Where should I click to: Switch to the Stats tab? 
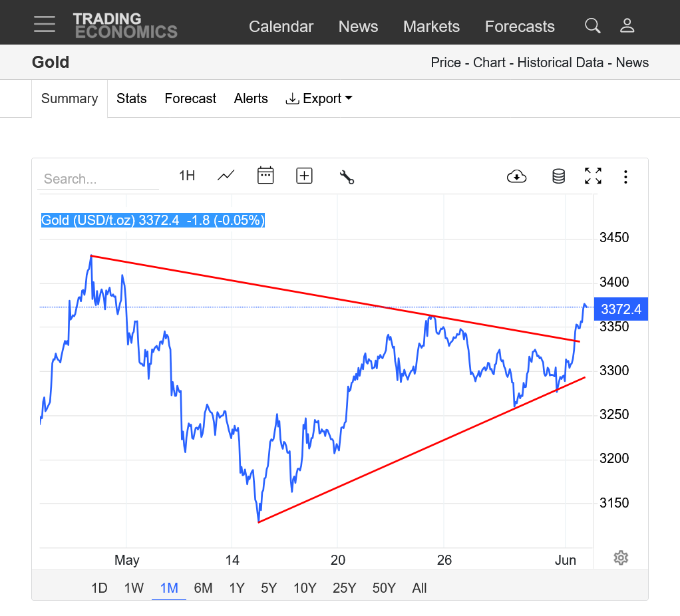click(131, 98)
